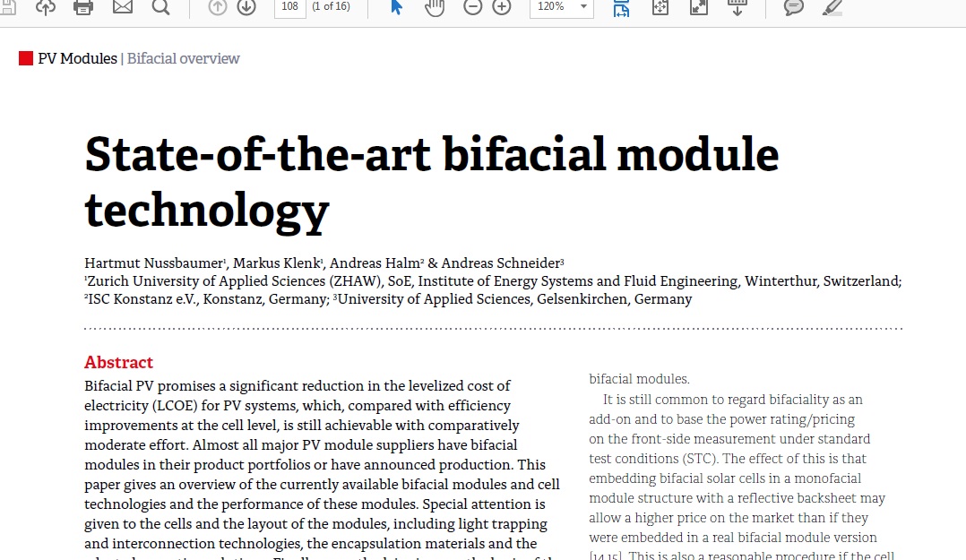Print the document using the printer icon
Viewport: 966px width, 560px height.
83,7
